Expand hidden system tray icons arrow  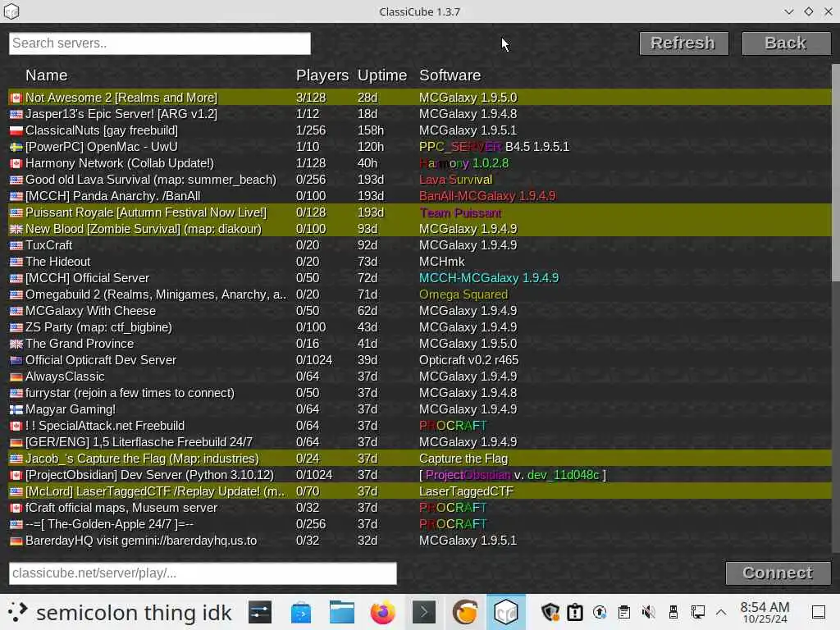click(721, 612)
